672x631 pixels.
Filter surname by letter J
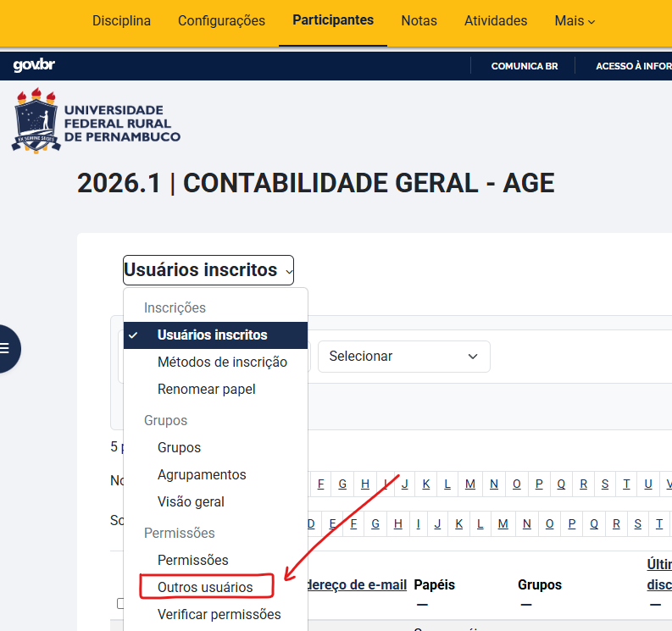(x=437, y=523)
